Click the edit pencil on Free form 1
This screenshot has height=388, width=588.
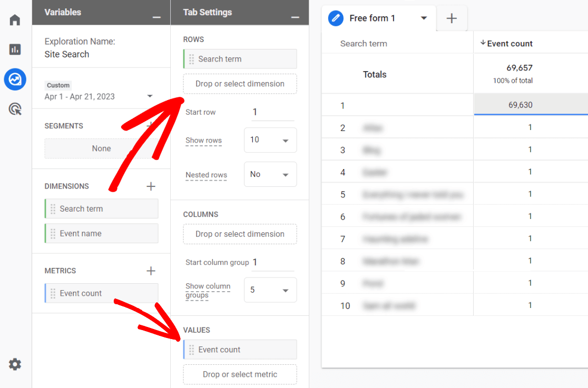(x=336, y=18)
